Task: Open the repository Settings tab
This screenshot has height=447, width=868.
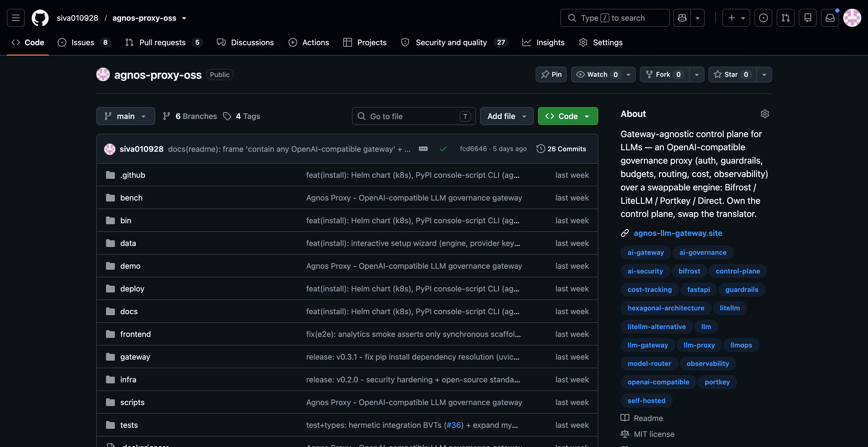Action: pyautogui.click(x=601, y=42)
